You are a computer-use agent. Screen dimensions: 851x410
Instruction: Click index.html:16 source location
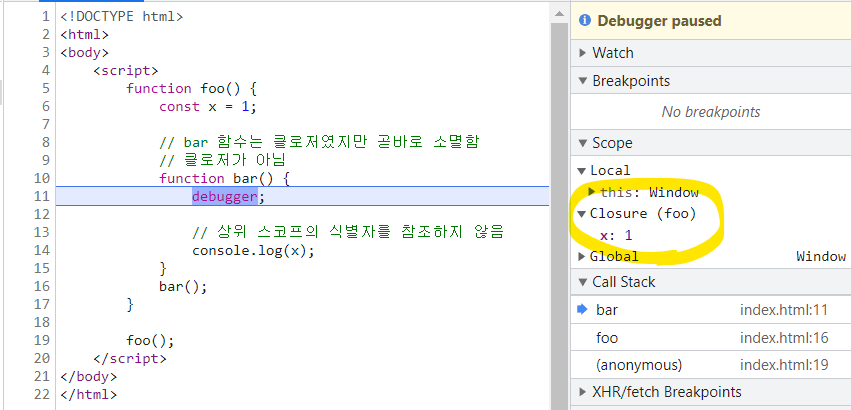click(x=784, y=338)
